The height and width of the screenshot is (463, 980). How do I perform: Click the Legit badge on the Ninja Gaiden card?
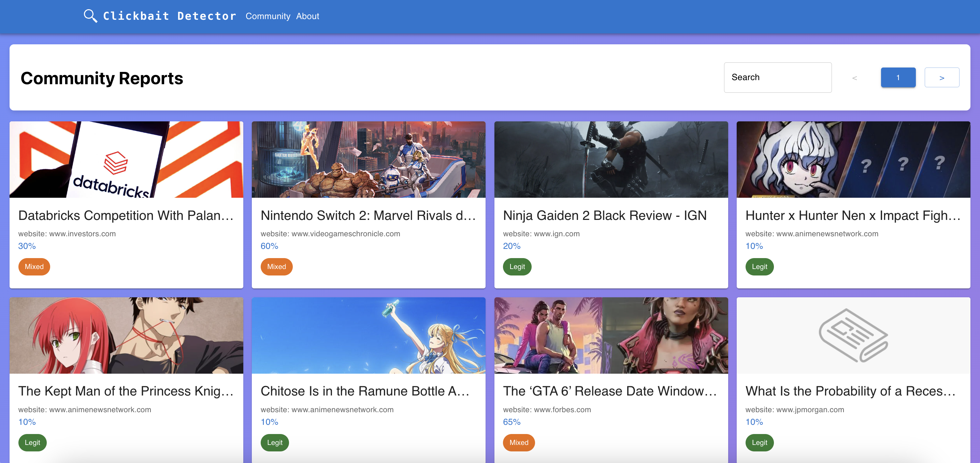pyautogui.click(x=517, y=267)
